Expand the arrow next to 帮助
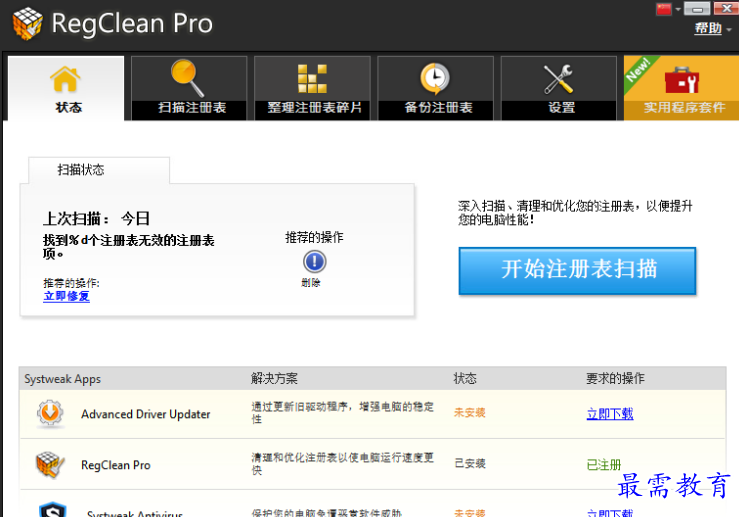 729,30
